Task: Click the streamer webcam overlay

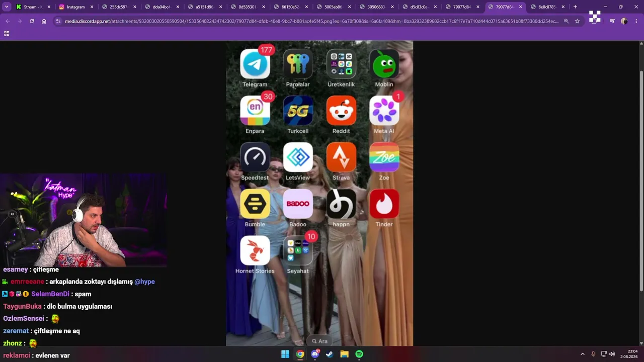Action: click(84, 220)
